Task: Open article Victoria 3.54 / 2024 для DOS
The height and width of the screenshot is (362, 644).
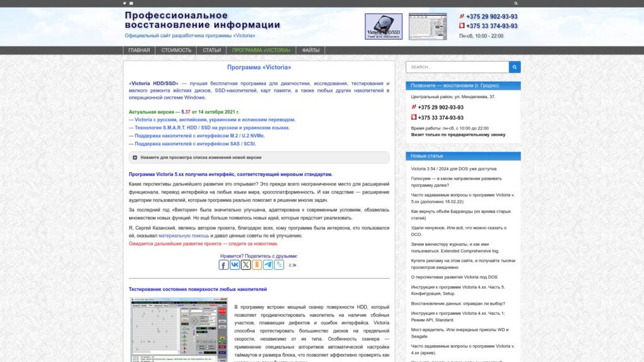Action: (453, 168)
